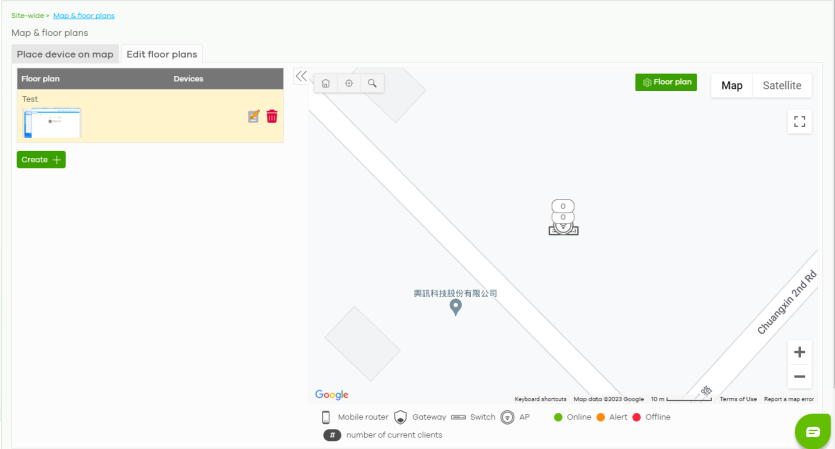Open the map search magnifier tool

372,83
